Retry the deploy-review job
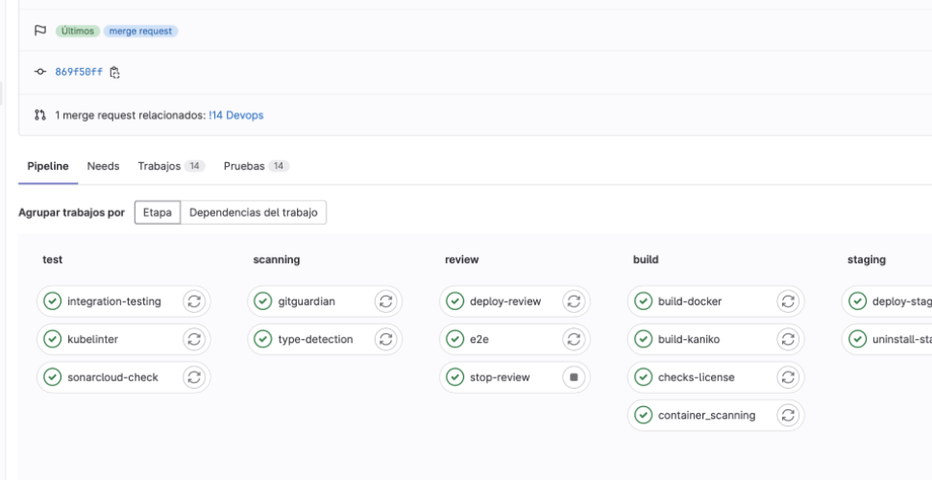This screenshot has height=480, width=932. [x=574, y=301]
